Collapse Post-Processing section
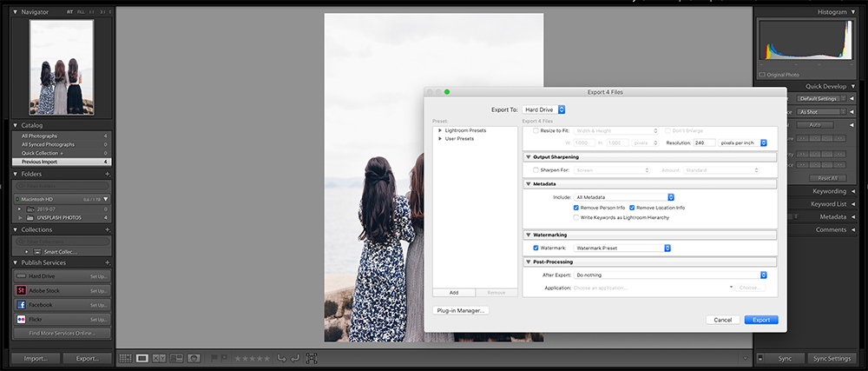This screenshot has height=371, width=868. 528,262
